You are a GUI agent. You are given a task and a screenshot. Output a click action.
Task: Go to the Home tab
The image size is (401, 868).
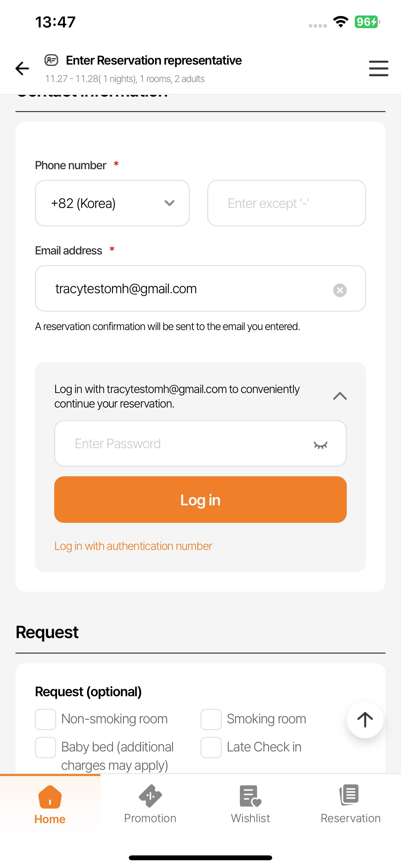[50, 805]
